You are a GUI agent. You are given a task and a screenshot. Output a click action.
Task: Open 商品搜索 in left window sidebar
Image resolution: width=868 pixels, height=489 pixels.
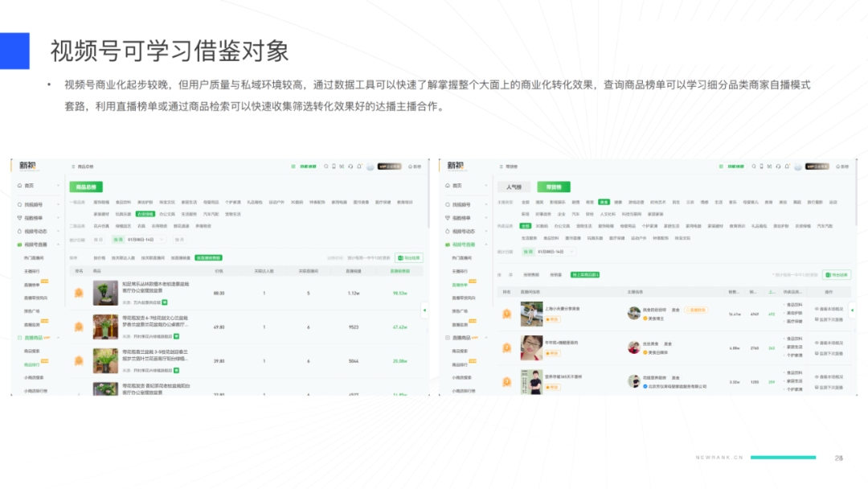pos(32,351)
